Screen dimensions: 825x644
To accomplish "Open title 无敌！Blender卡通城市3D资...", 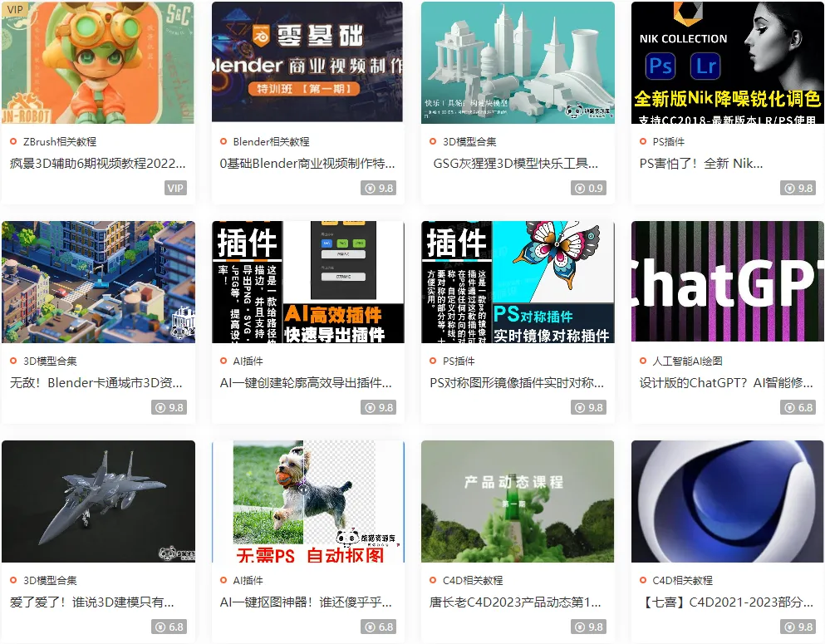I will pos(96,383).
